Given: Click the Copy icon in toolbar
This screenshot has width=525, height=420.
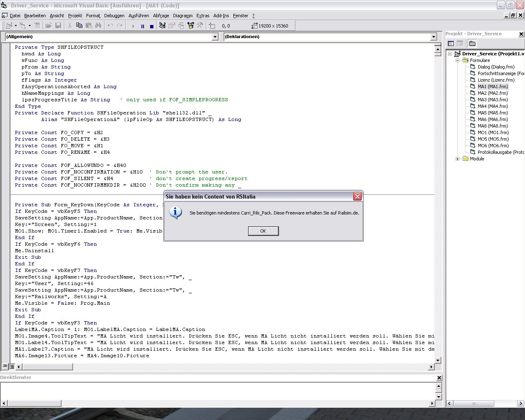Looking at the screenshot, I should (x=79, y=26).
